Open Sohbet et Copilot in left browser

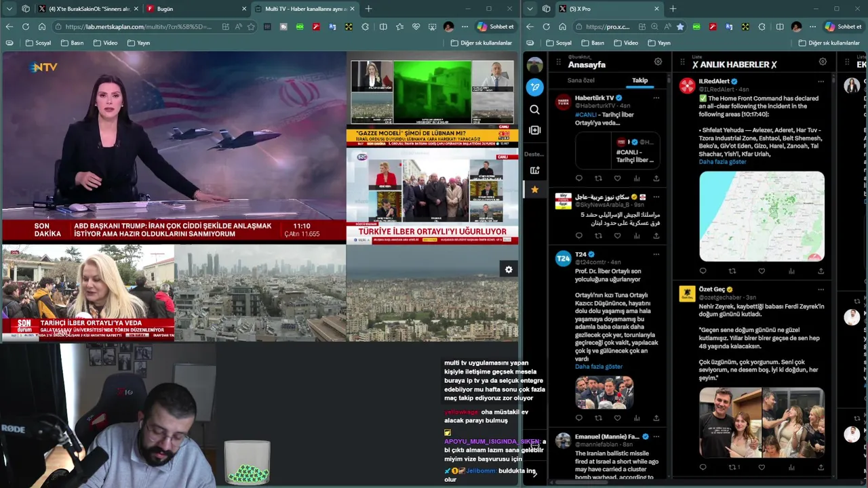(495, 26)
